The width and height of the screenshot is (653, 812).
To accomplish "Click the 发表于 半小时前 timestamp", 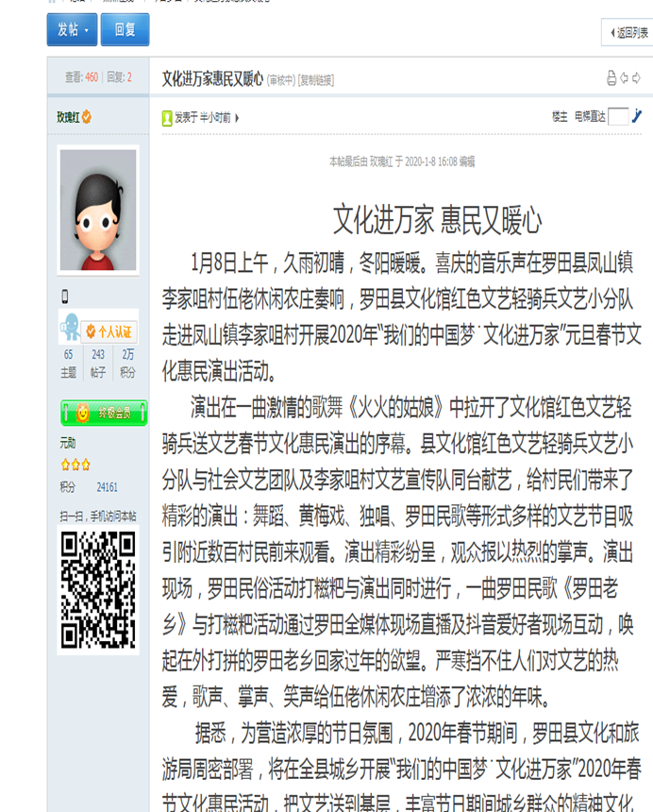I will click(x=202, y=118).
